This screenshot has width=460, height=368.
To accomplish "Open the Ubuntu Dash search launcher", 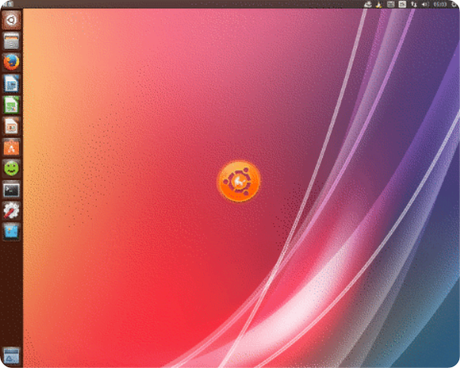I will coord(11,20).
